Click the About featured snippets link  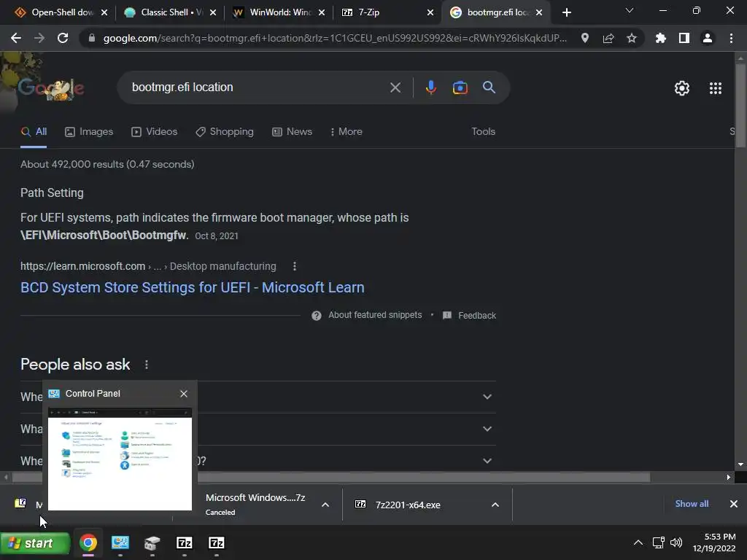(375, 315)
